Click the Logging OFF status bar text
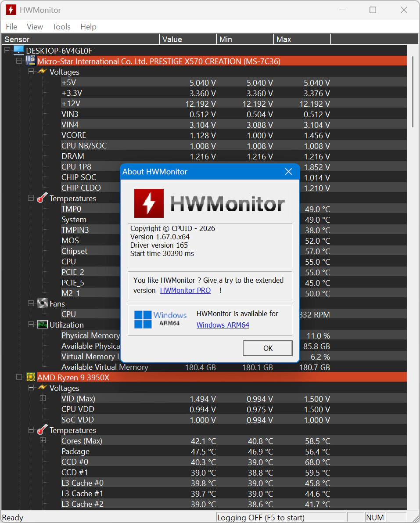Screen dimensions: 420x523 (261, 517)
